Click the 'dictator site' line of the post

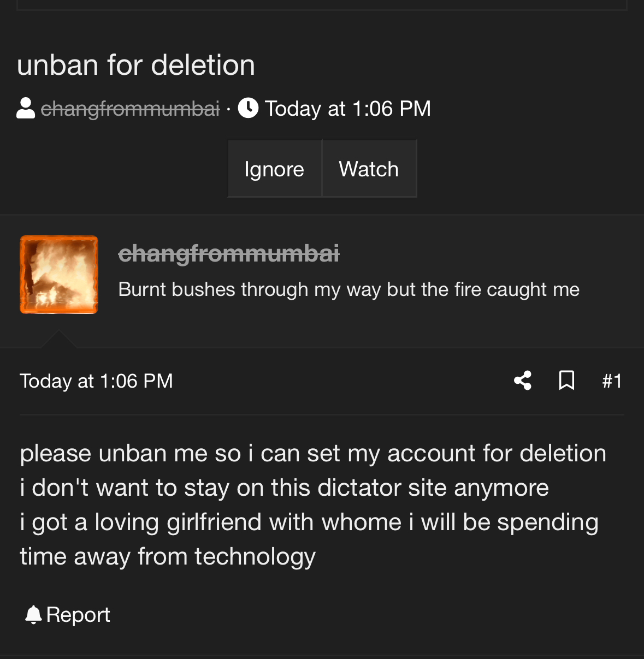(284, 488)
